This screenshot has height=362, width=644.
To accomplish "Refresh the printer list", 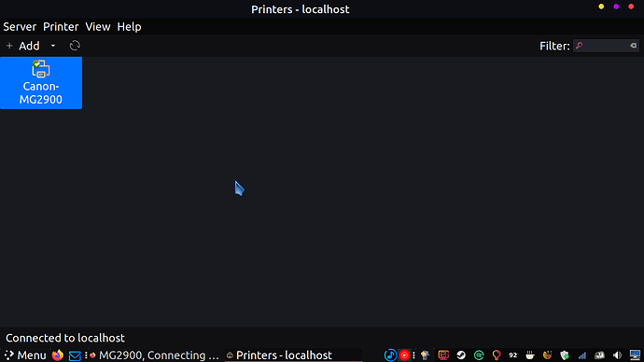I will [75, 46].
